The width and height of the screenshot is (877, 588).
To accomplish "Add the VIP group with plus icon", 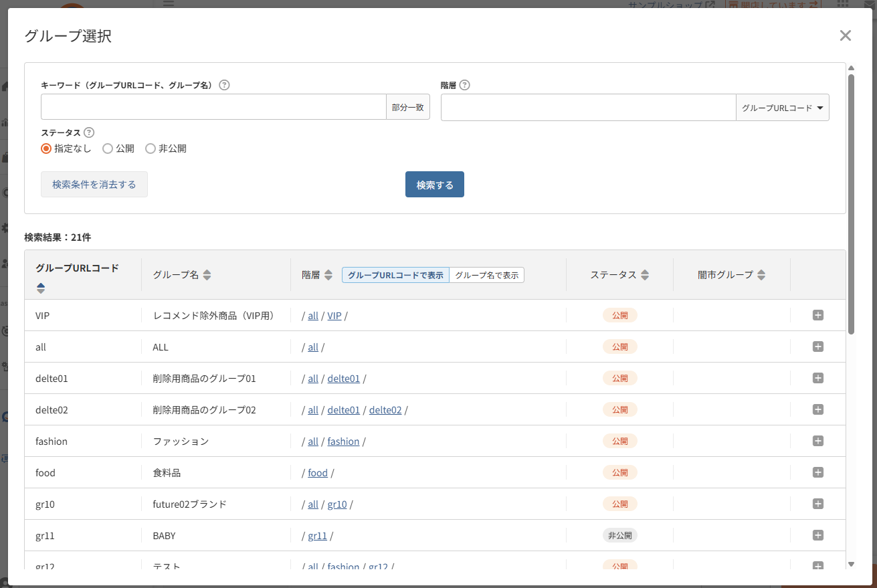I will (x=817, y=315).
